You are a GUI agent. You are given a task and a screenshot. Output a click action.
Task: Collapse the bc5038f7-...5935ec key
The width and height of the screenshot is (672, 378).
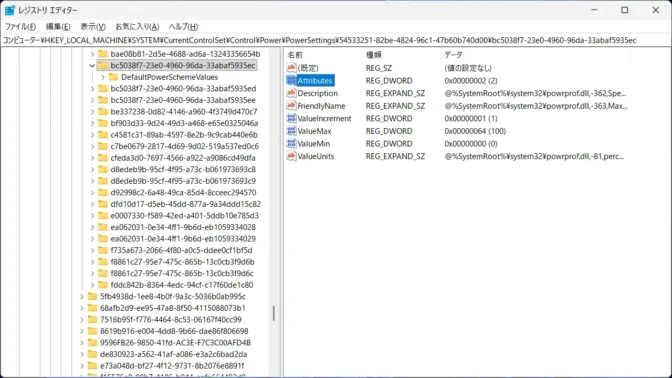92,66
